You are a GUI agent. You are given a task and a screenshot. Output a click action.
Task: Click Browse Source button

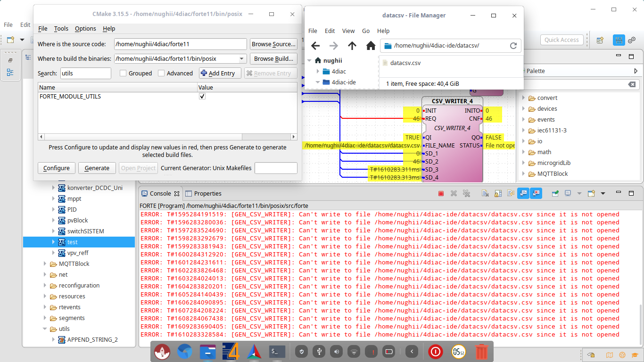tap(273, 44)
